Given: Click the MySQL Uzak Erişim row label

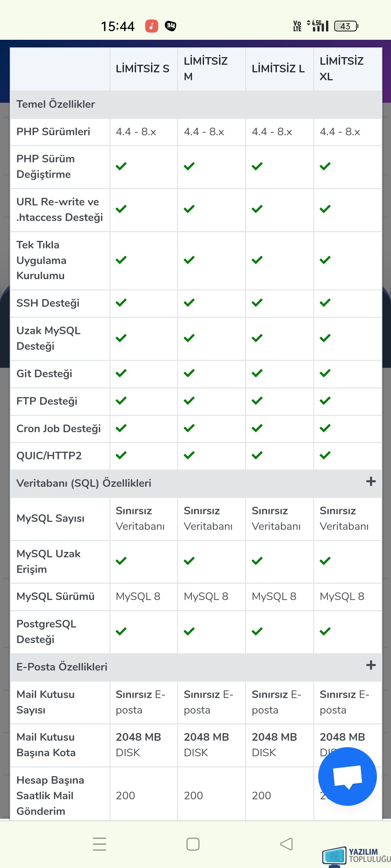Looking at the screenshot, I should (x=49, y=562).
